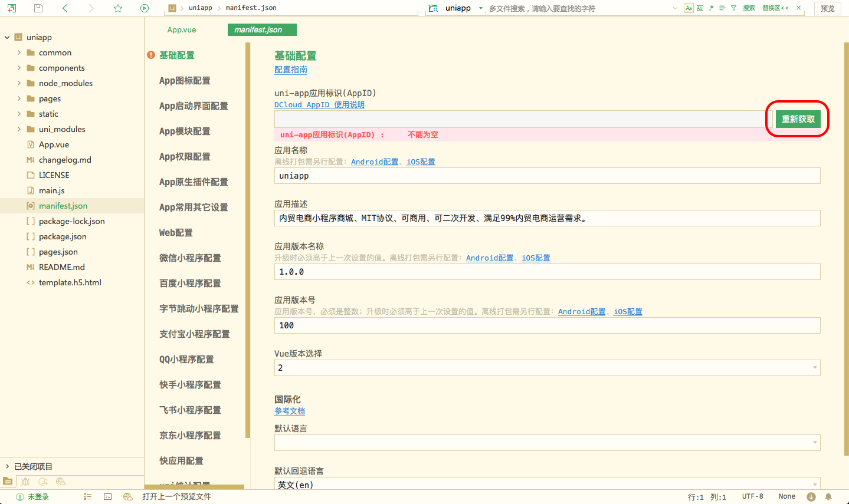Open the search history dropdown chevron
The width and height of the screenshot is (849, 504).
pos(675,8)
